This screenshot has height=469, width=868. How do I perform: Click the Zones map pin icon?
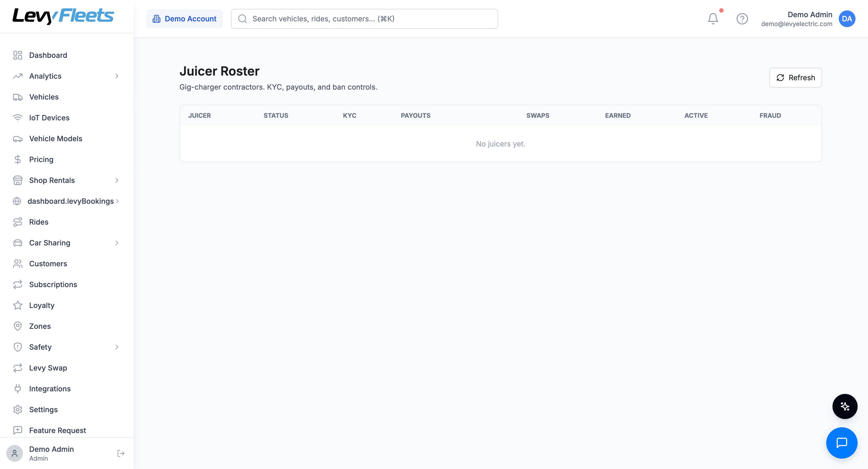17,326
